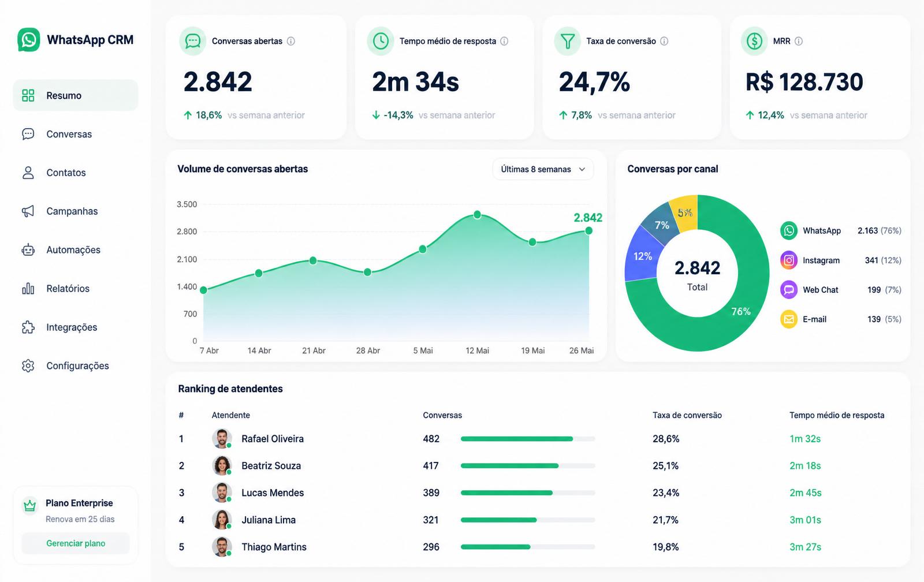Click the R$ 128.730 MRR value
Image resolution: width=924 pixels, height=582 pixels.
[804, 82]
